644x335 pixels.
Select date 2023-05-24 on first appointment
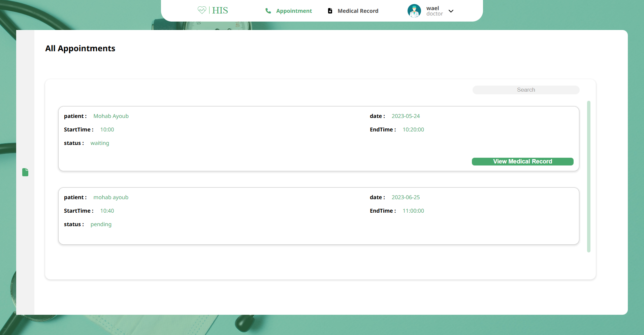(406, 116)
